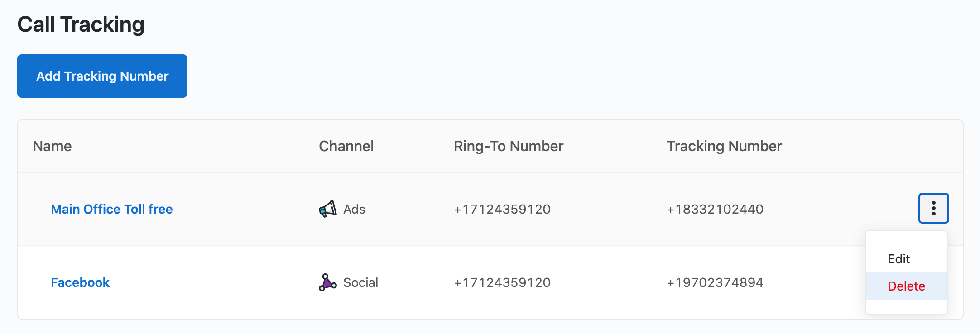Viewport: 980px width, 334px height.
Task: Click empty header area right of Tracking Number
Action: [870, 146]
